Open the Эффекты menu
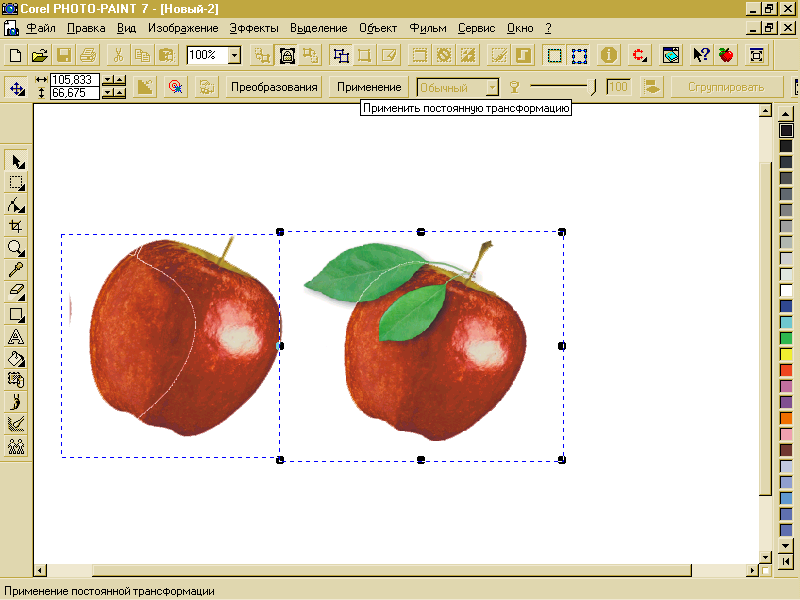Viewport: 800px width, 600px height. click(254, 28)
